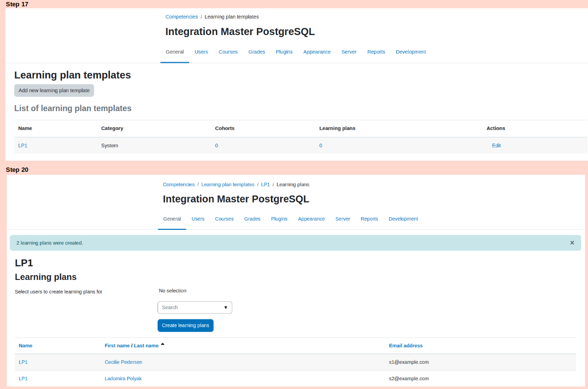Open the Search dropdown arrow for user selection
The width and height of the screenshot is (588, 389).
226,308
